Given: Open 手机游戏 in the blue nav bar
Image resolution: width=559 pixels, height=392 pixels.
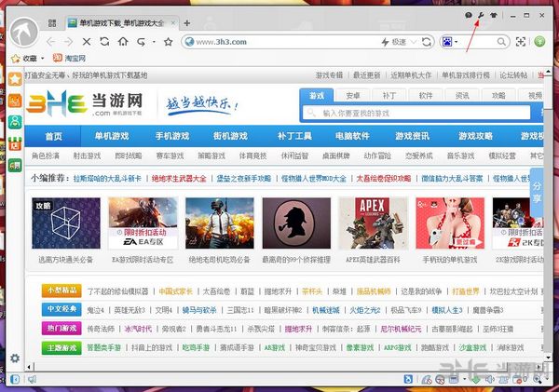Looking at the screenshot, I should point(172,136).
